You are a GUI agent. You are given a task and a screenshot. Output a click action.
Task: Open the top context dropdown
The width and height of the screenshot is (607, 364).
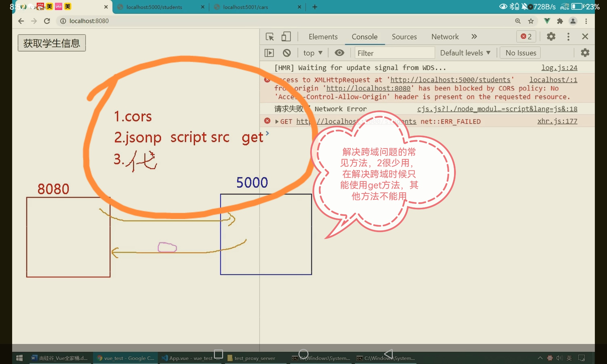pyautogui.click(x=313, y=53)
